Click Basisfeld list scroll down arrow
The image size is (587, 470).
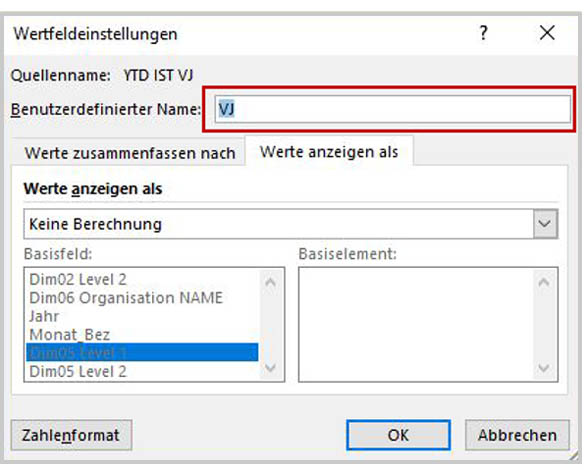(270, 368)
